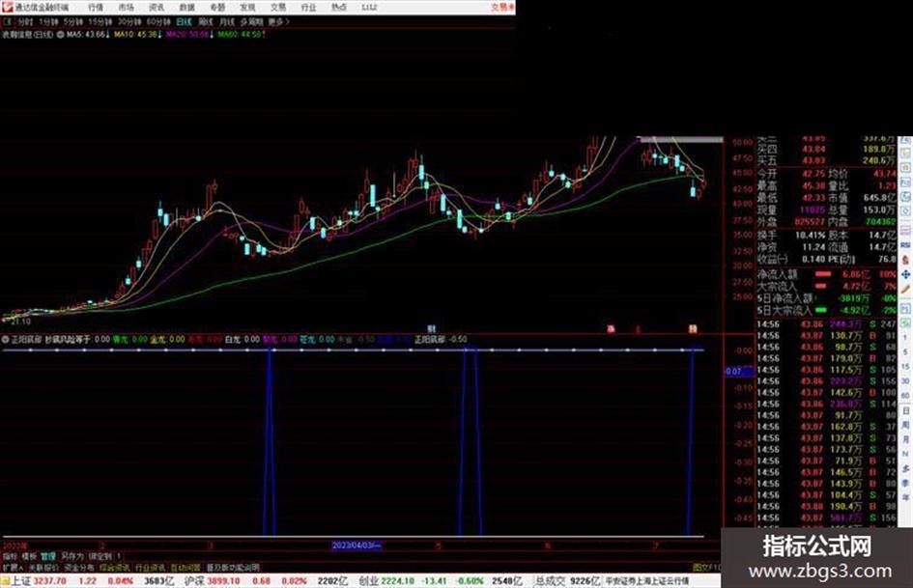The image size is (913, 588).
Task: Click the 日 period shortcut in right sidebar
Action: [905, 411]
